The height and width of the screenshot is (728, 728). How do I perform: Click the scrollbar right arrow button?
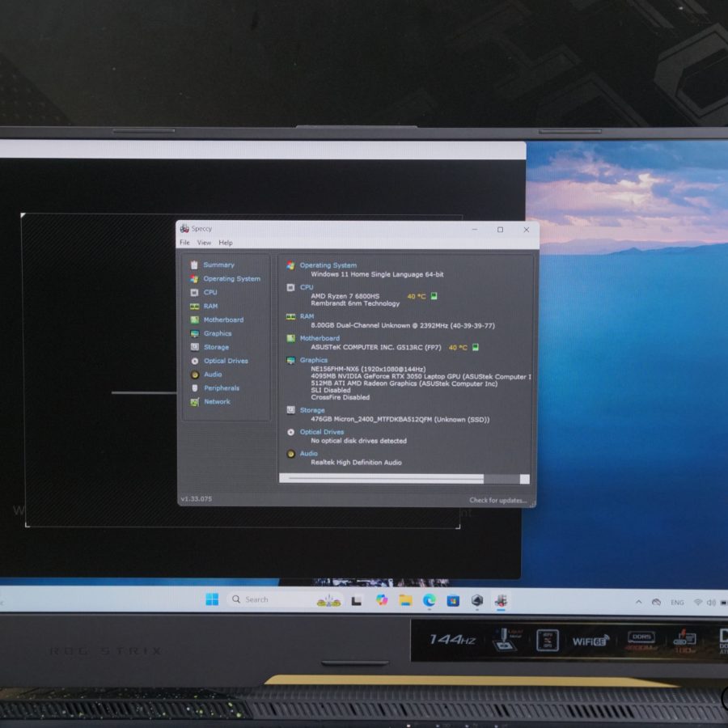coord(525,479)
